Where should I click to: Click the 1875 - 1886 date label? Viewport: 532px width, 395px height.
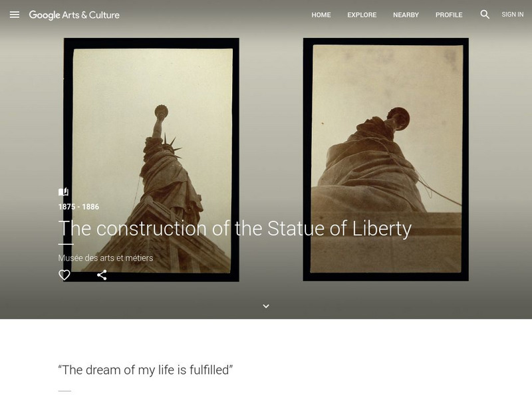point(78,207)
